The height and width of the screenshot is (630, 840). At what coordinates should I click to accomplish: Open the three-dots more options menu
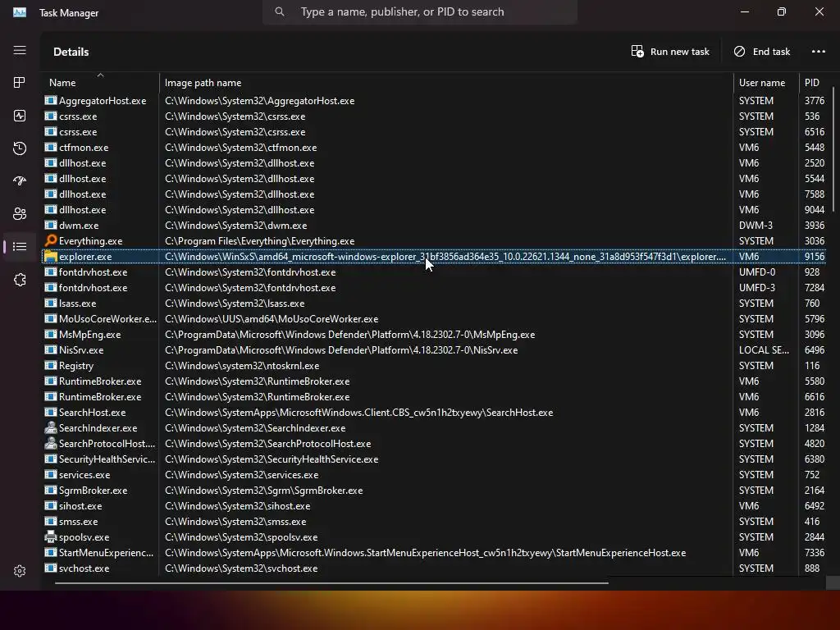point(819,52)
